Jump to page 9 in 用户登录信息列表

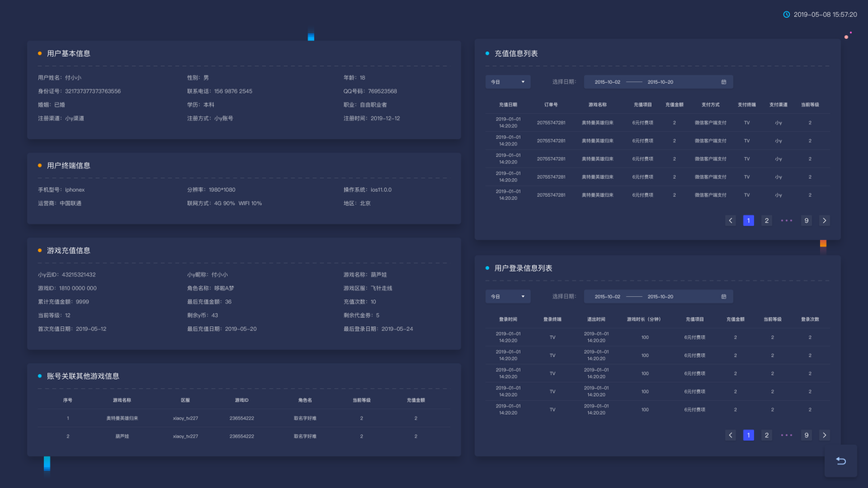(x=806, y=435)
